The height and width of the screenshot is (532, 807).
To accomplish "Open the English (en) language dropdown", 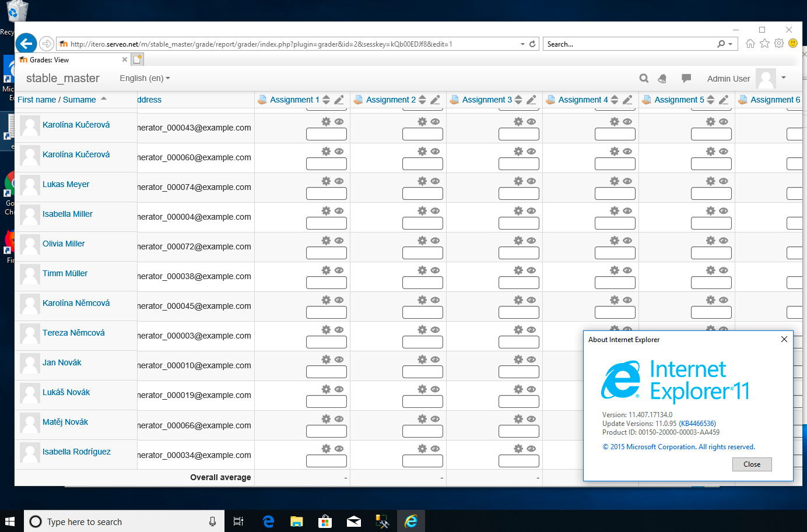I will click(x=145, y=78).
